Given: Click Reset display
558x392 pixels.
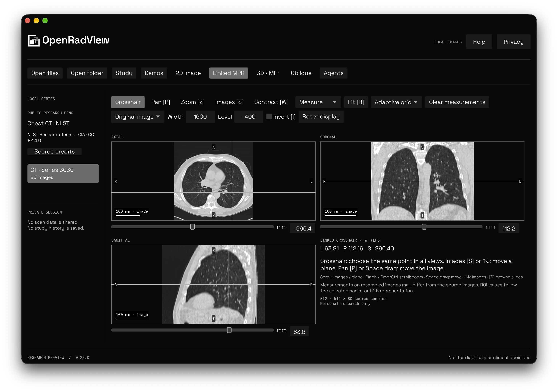Looking at the screenshot, I should pyautogui.click(x=321, y=117).
